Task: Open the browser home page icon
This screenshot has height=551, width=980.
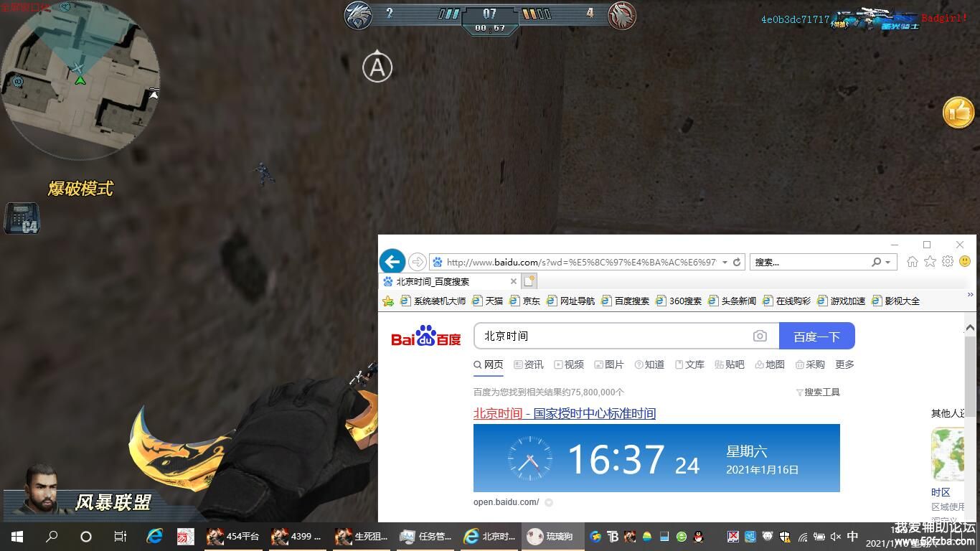Action: (913, 262)
